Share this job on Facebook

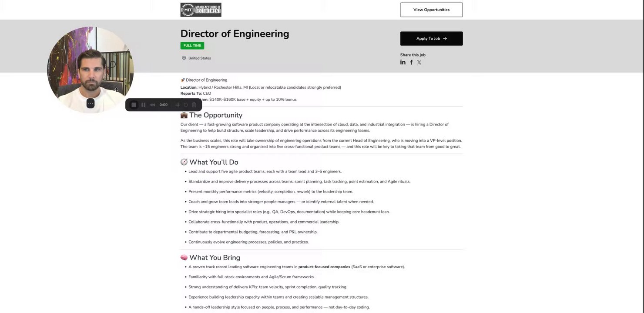(x=411, y=62)
